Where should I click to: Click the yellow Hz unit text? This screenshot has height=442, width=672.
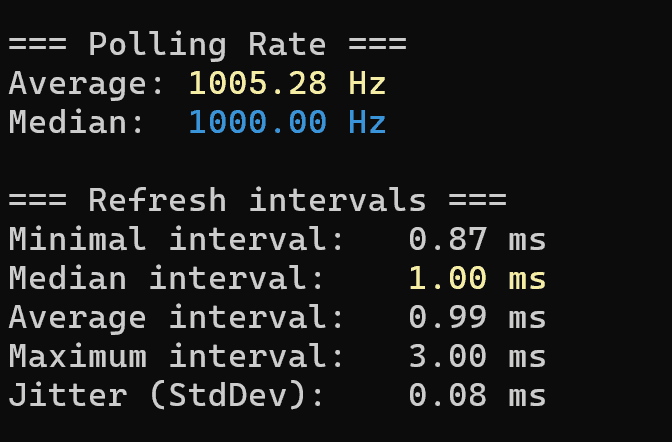[x=367, y=83]
